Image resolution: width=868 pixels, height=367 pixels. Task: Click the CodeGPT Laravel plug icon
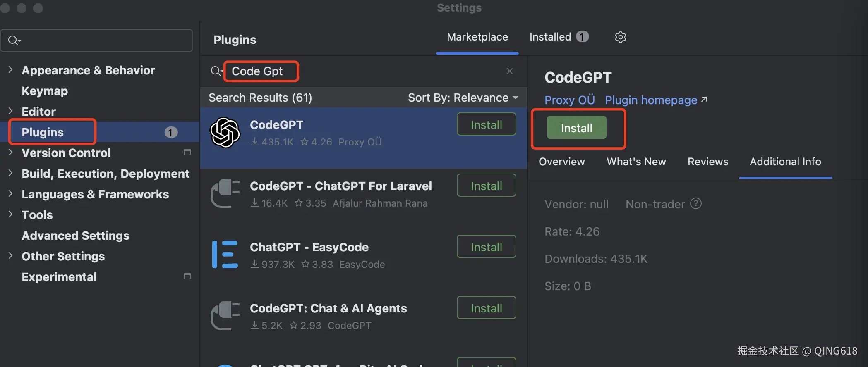(x=225, y=193)
